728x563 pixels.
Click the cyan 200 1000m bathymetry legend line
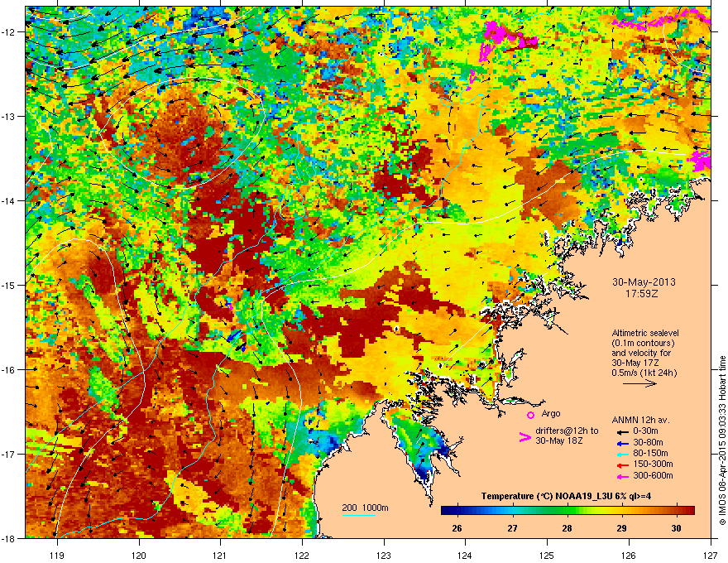pos(358,515)
